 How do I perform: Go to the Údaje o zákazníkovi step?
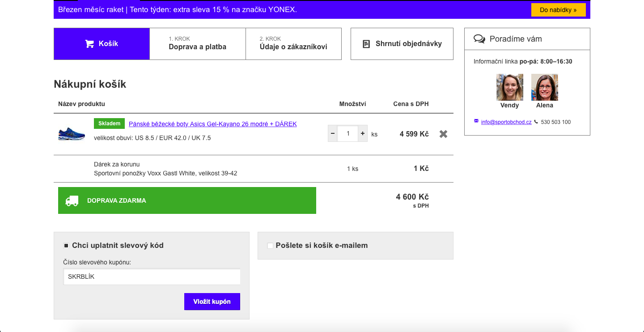click(293, 44)
